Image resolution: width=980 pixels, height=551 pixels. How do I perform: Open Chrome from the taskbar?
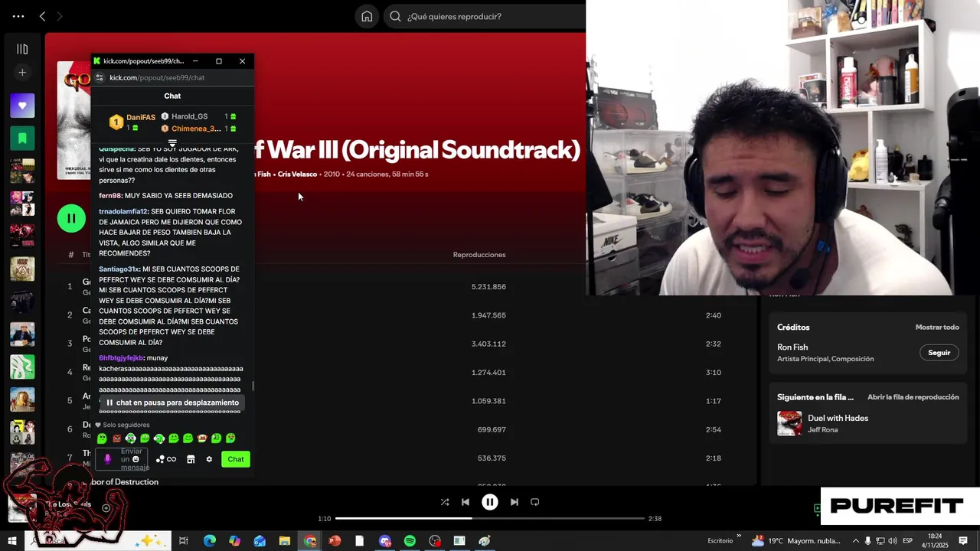click(x=309, y=541)
